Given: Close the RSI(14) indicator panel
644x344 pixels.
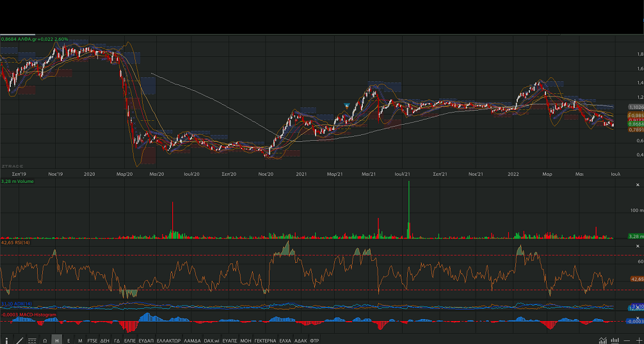Looking at the screenshot, I should point(637,246).
